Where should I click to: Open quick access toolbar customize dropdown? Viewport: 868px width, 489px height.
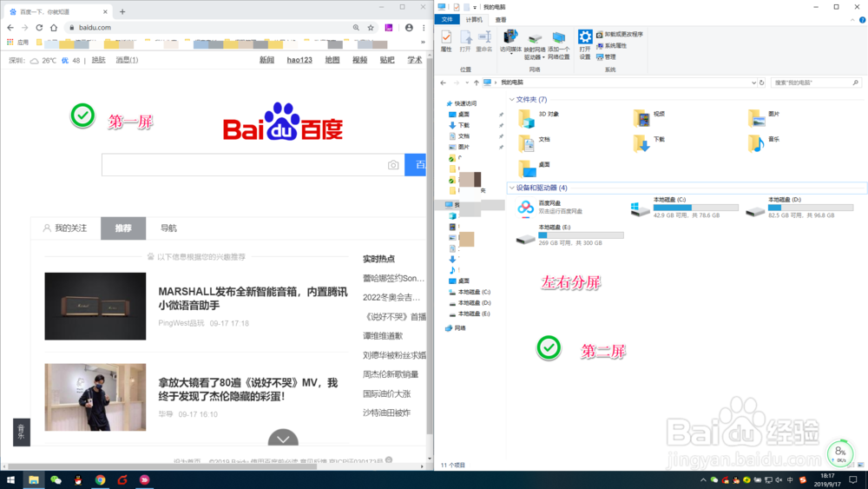475,7
